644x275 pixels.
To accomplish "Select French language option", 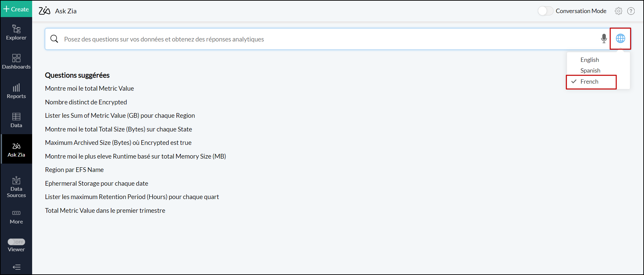I will tap(589, 82).
